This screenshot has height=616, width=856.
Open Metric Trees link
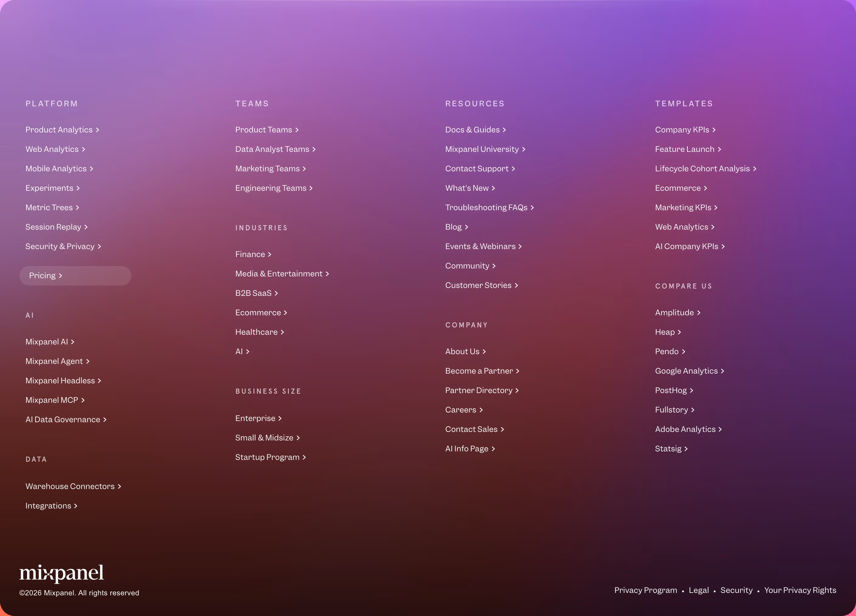click(52, 207)
